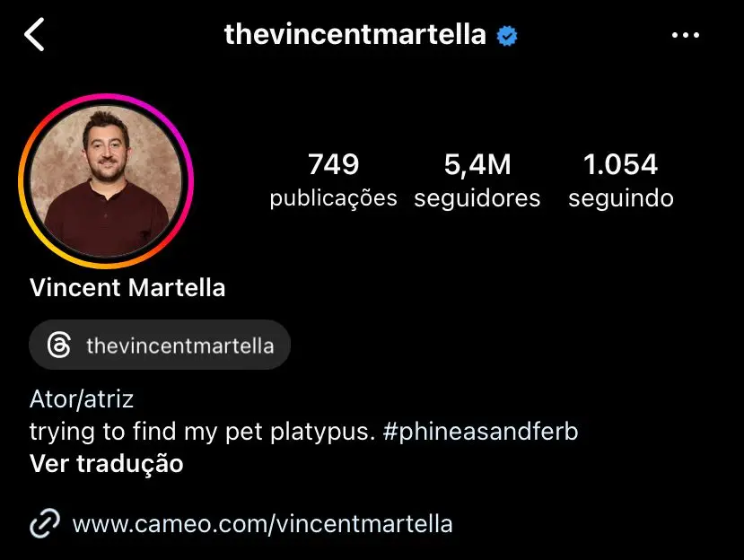Open the www.cameo.com/vincentmartella link
744x560 pixels.
click(261, 523)
